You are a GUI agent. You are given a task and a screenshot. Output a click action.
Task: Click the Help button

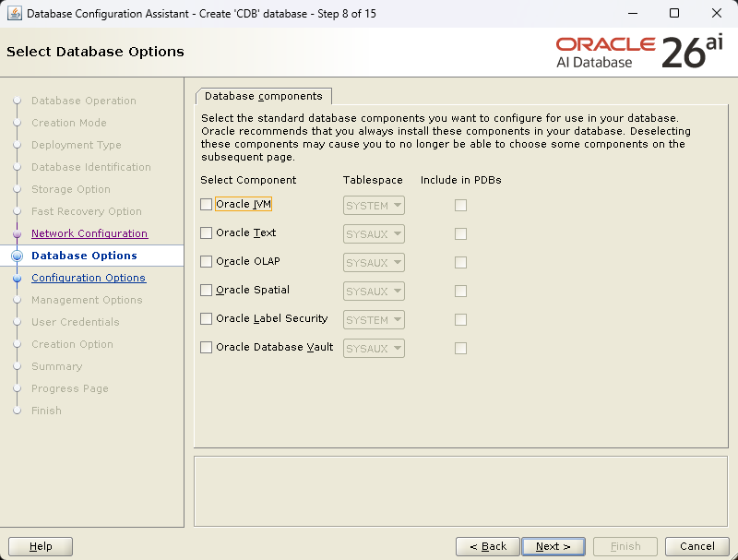pos(41,546)
